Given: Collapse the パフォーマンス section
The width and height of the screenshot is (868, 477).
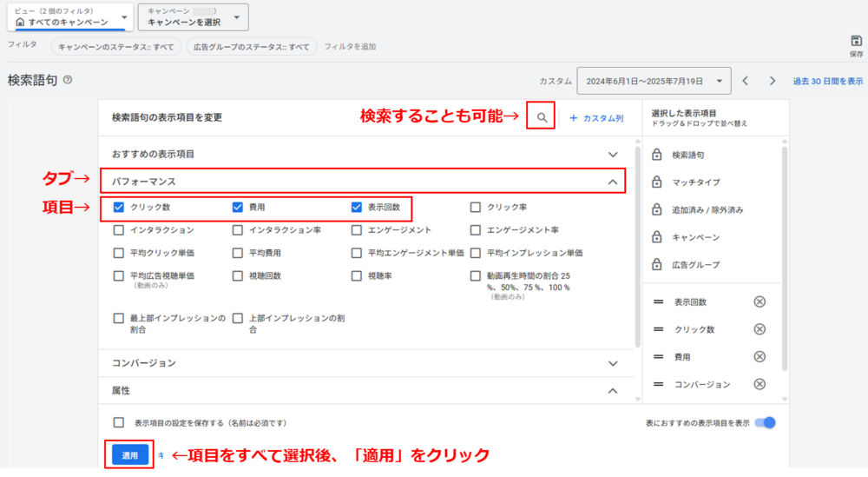Looking at the screenshot, I should [613, 182].
